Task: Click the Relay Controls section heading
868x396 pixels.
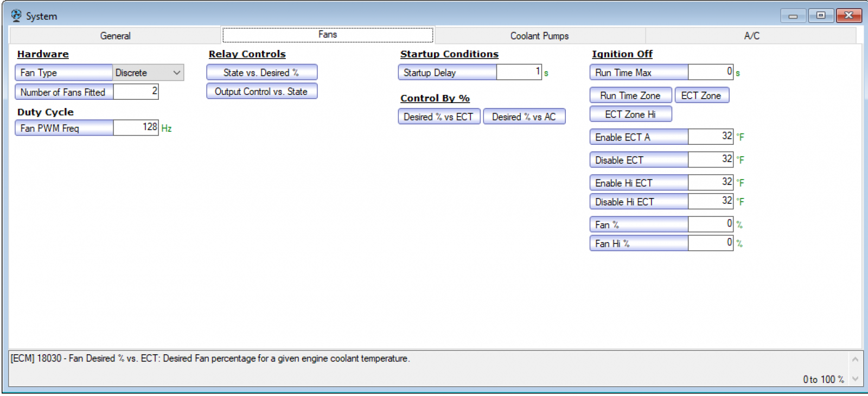Action: [x=247, y=54]
